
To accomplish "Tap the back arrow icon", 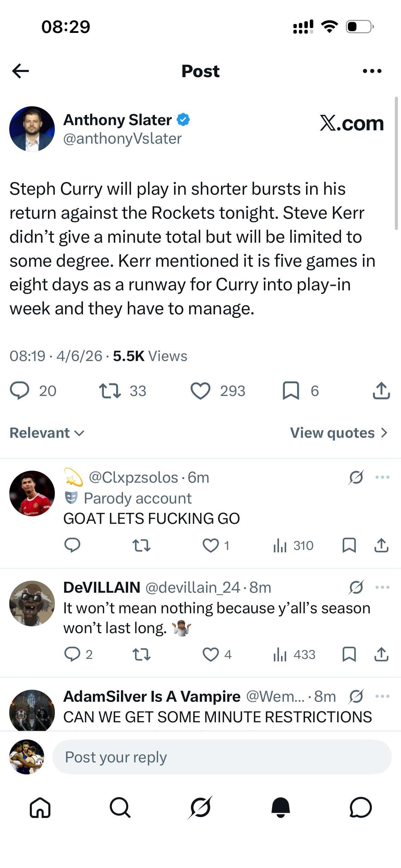I will click(x=21, y=71).
